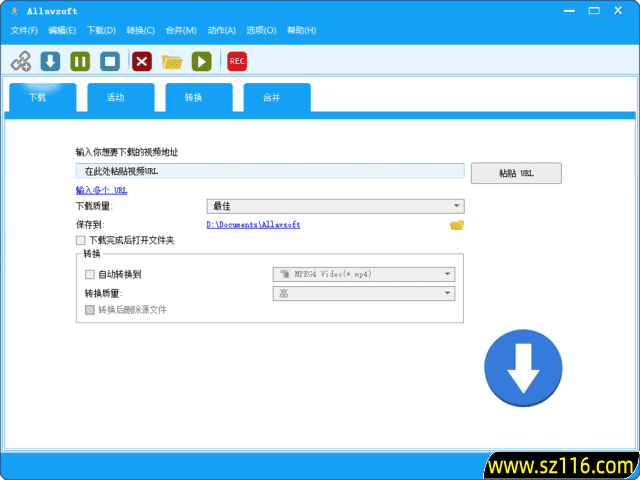The image size is (640, 480).
Task: Click the large round blue download button
Action: click(x=523, y=368)
